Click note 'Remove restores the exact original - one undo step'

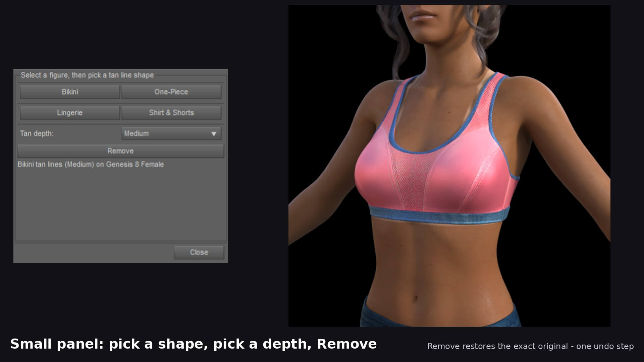pos(530,346)
